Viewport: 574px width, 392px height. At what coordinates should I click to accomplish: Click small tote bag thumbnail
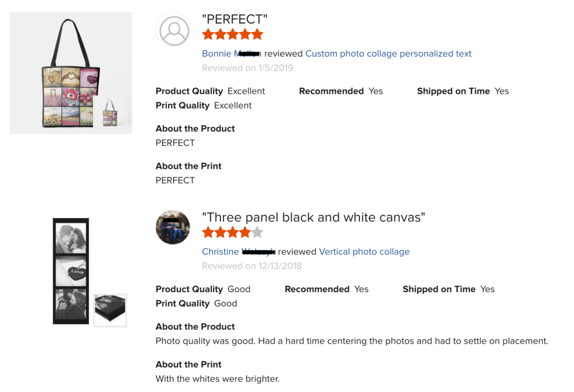coord(110,113)
